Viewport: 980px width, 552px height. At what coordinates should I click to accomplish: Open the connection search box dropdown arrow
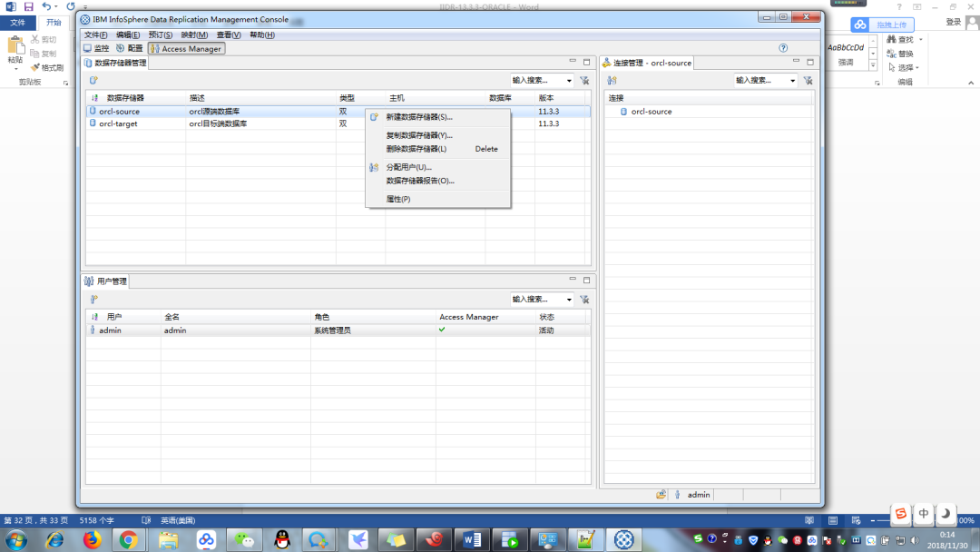[x=792, y=81]
